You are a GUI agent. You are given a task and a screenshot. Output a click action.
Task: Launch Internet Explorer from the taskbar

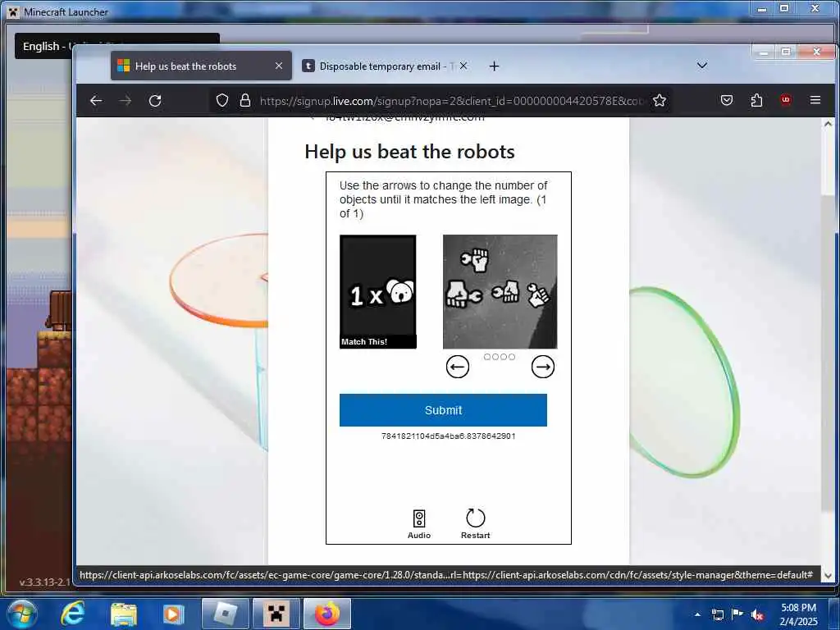pos(73,614)
